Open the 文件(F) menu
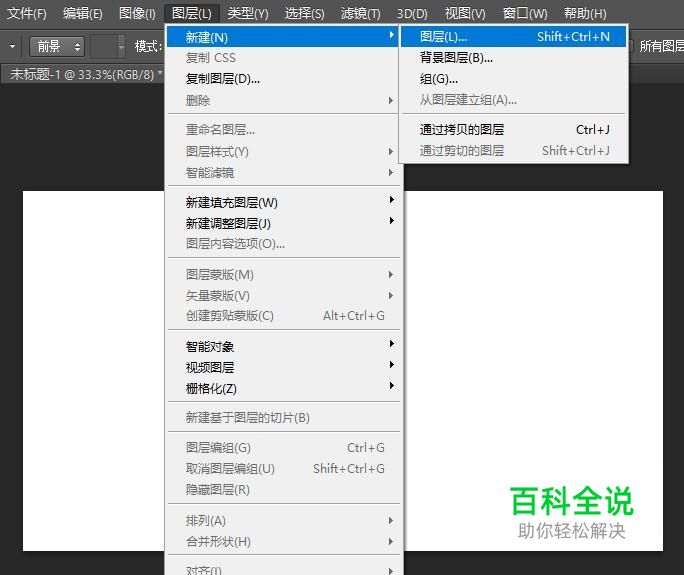684x575 pixels. coord(27,14)
